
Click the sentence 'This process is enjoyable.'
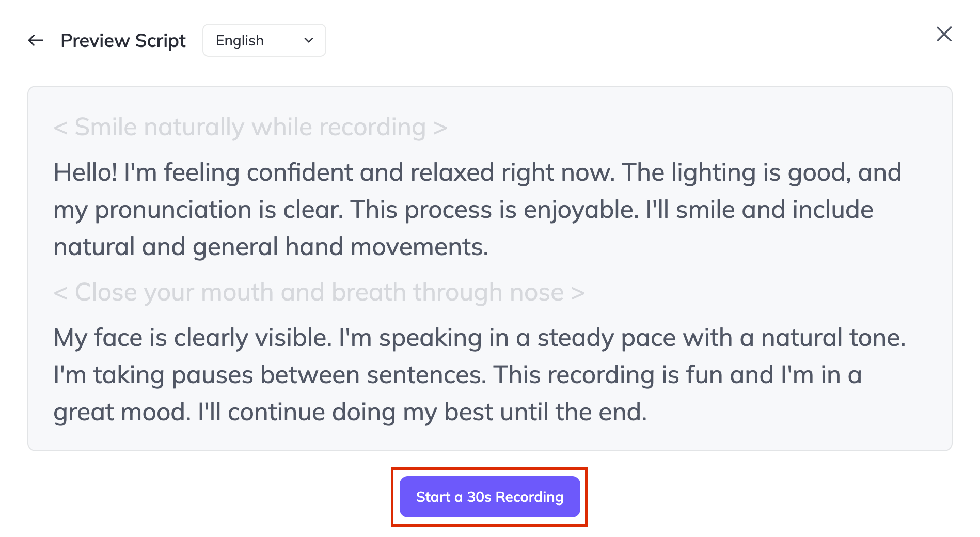click(x=494, y=210)
